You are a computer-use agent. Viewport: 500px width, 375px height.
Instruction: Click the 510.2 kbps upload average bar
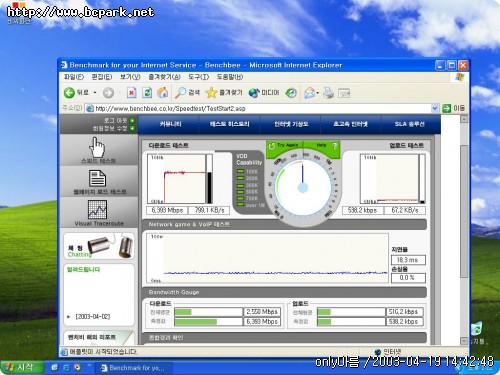351,312
